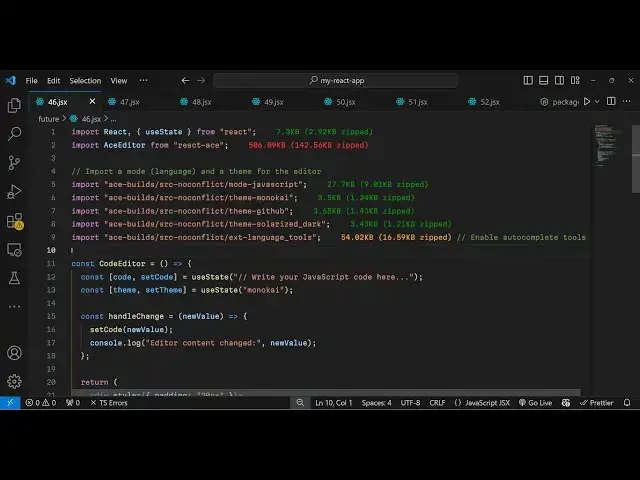Click 'AceEditor' import on line 2
The height and width of the screenshot is (480, 640).
124,145
